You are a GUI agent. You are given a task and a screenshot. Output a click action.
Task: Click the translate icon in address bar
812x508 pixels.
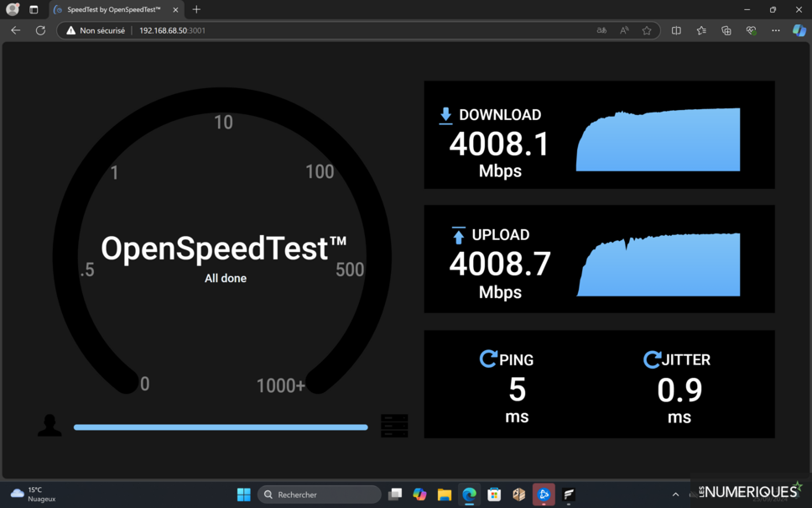tap(601, 30)
